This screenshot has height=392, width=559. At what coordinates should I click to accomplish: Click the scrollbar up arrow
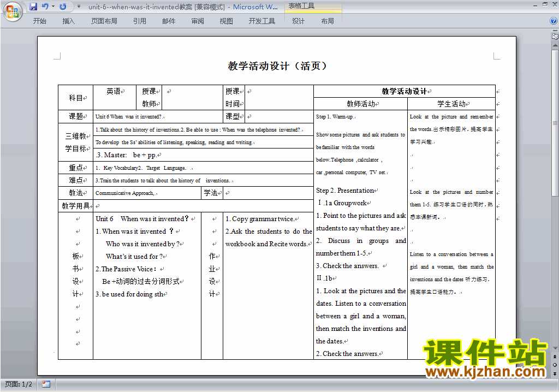(555, 46)
